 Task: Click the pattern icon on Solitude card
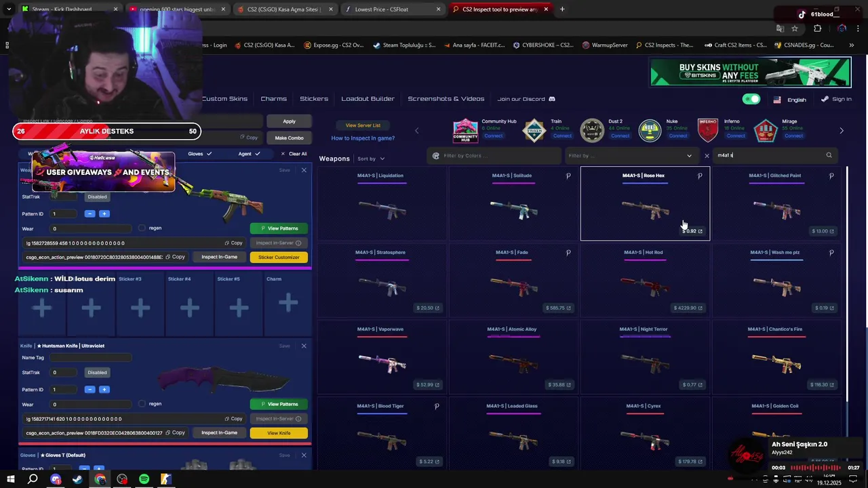[568, 176]
